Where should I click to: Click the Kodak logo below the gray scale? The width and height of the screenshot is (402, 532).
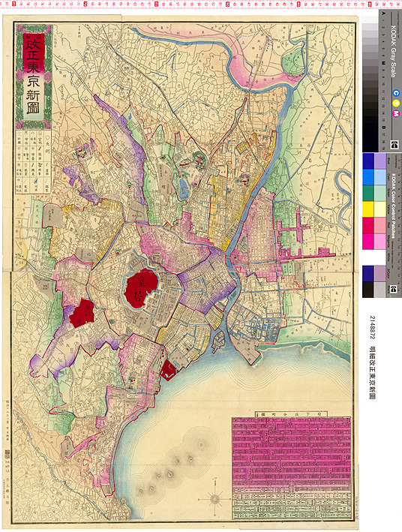pos(394,144)
